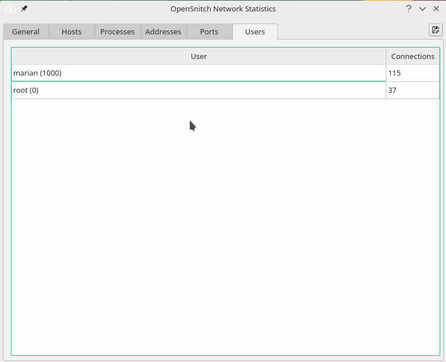Switch to the Processes tab

[117, 32]
